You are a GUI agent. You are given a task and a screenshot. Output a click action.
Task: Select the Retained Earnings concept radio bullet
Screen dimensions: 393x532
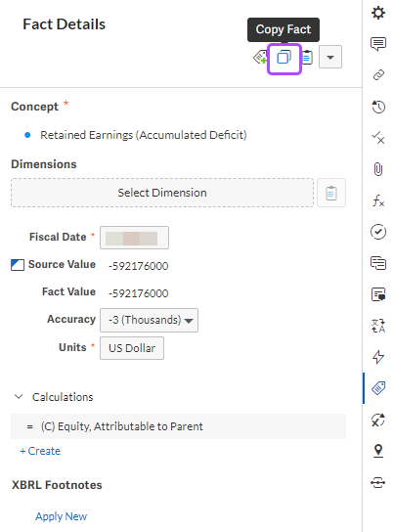pos(27,135)
